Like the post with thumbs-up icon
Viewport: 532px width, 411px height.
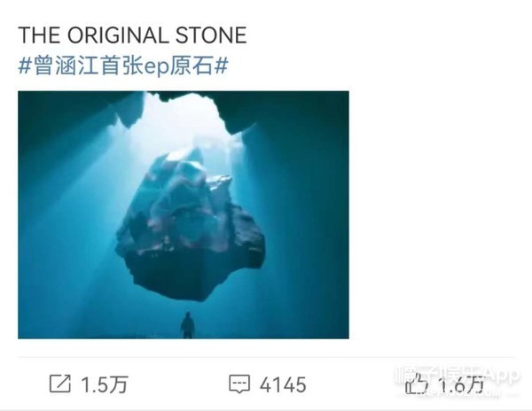(417, 384)
